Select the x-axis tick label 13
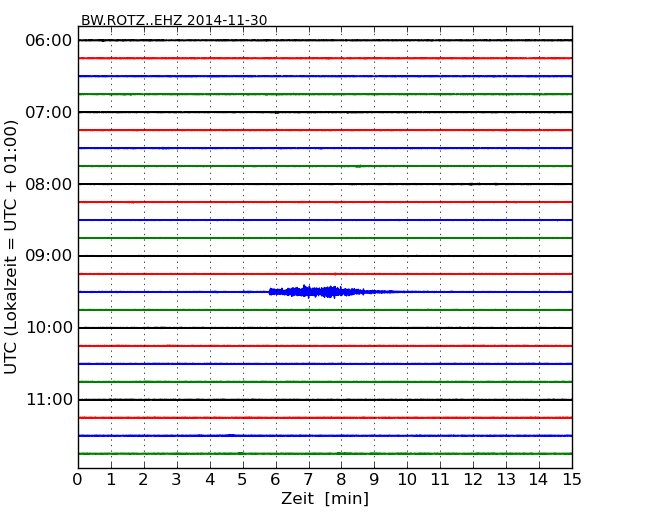The height and width of the screenshot is (520, 650). pyautogui.click(x=506, y=480)
